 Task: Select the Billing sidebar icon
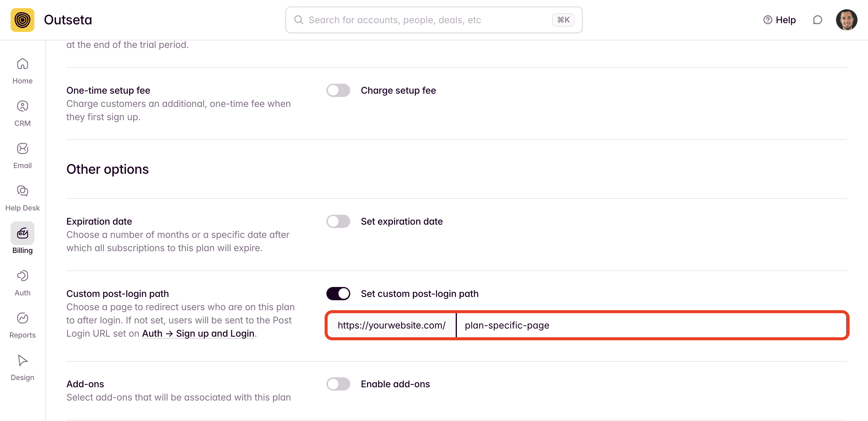click(x=22, y=233)
